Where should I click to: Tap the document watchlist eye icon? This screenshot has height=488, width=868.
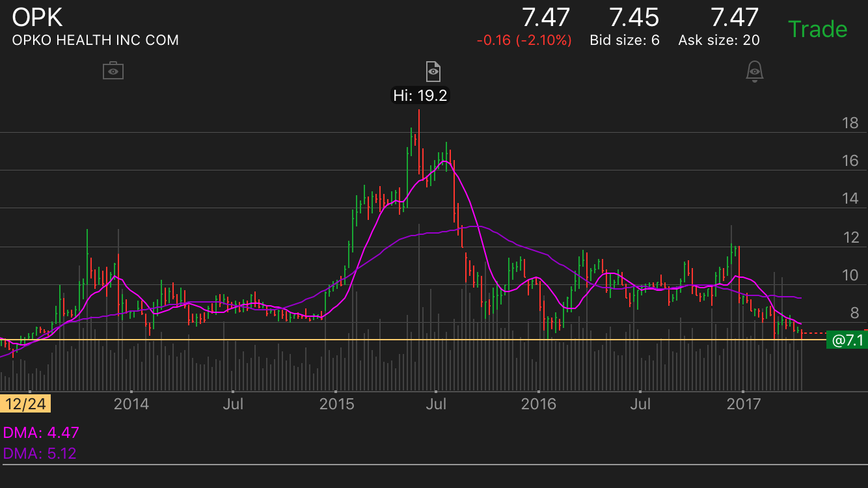click(x=433, y=70)
